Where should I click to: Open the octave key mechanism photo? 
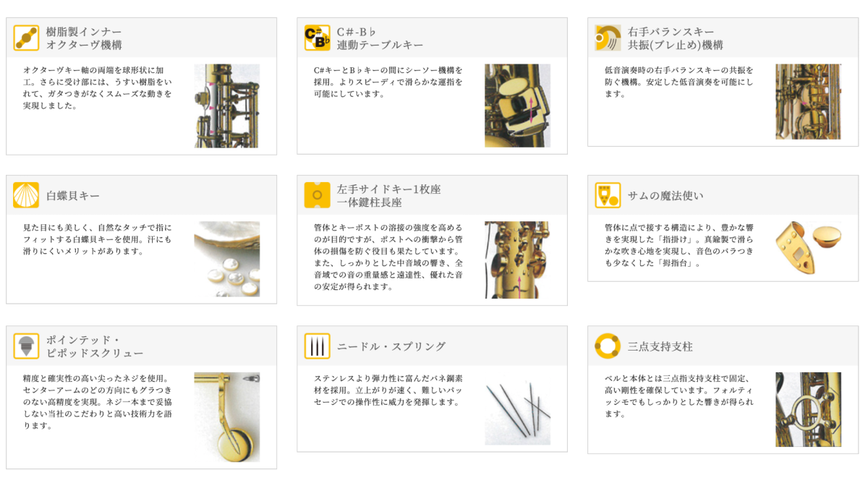pyautogui.click(x=226, y=106)
